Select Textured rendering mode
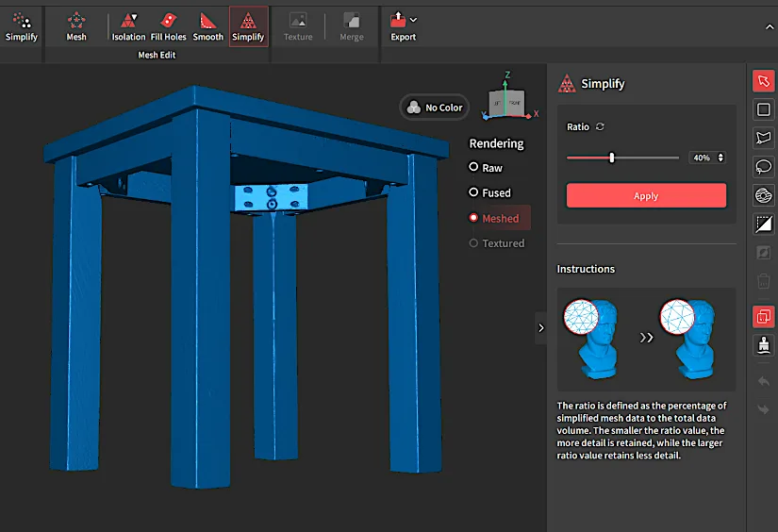Viewport: 778px width, 532px height. (497, 243)
